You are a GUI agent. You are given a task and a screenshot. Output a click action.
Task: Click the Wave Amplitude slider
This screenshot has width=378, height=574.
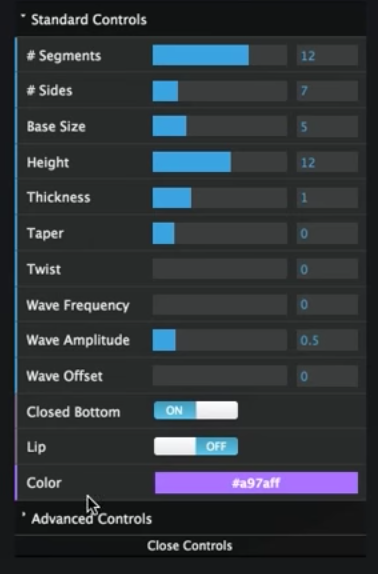[x=220, y=340]
